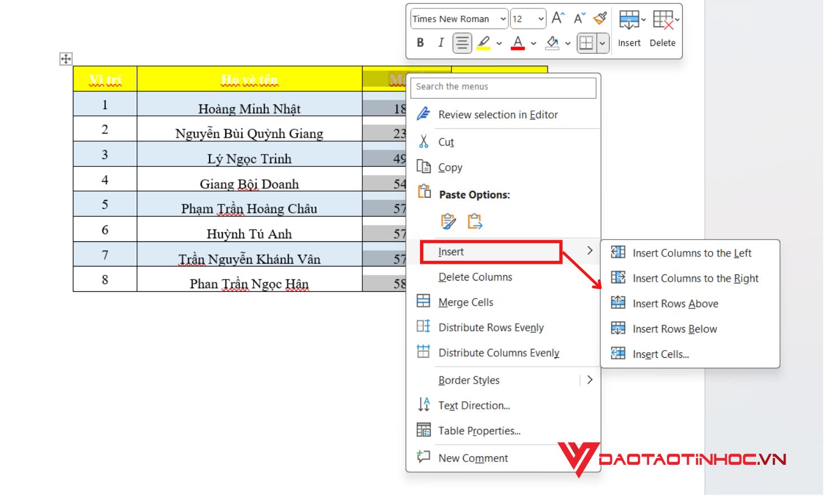Click position cell '5' in the table
Screen dimensions: 840x504
coord(105,204)
